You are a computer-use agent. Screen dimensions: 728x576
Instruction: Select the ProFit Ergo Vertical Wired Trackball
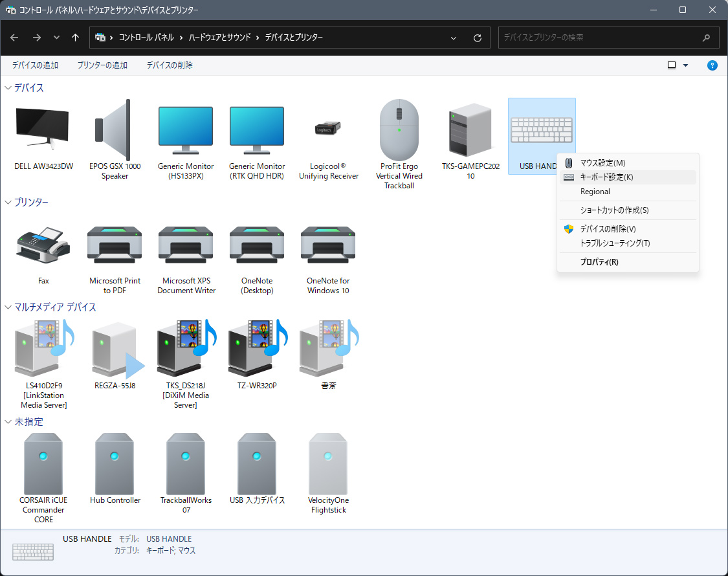(399, 129)
